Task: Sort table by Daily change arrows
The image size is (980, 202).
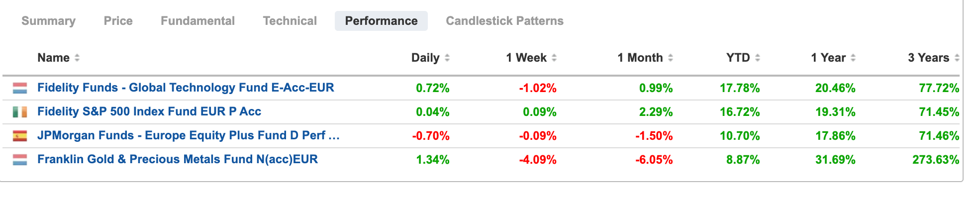Action: [x=447, y=58]
